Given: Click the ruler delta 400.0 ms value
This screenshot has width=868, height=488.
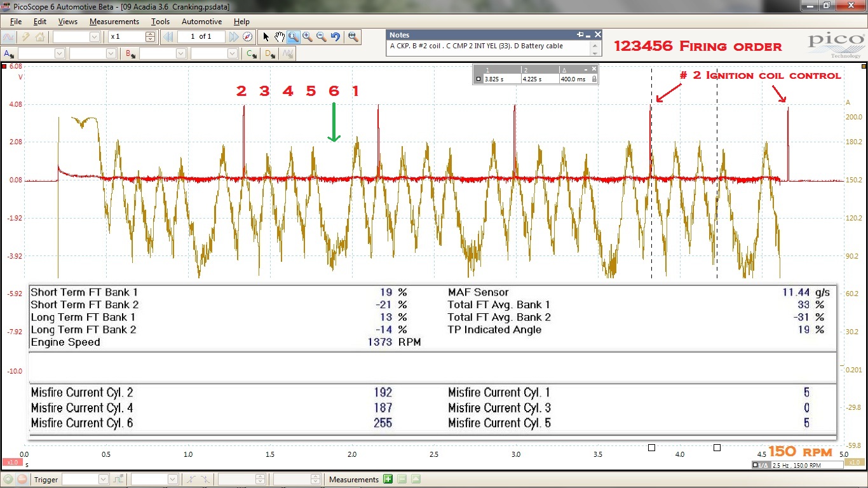Looking at the screenshot, I should tap(573, 79).
